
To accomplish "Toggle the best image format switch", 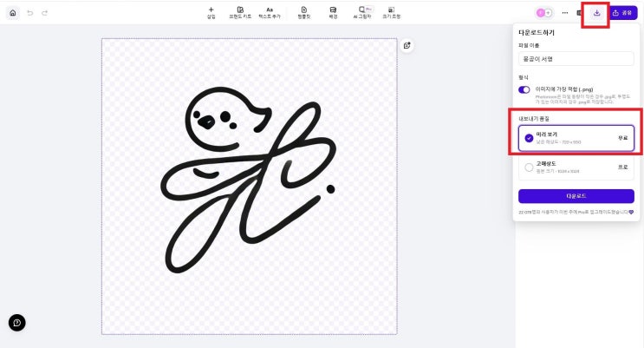I will (x=524, y=89).
